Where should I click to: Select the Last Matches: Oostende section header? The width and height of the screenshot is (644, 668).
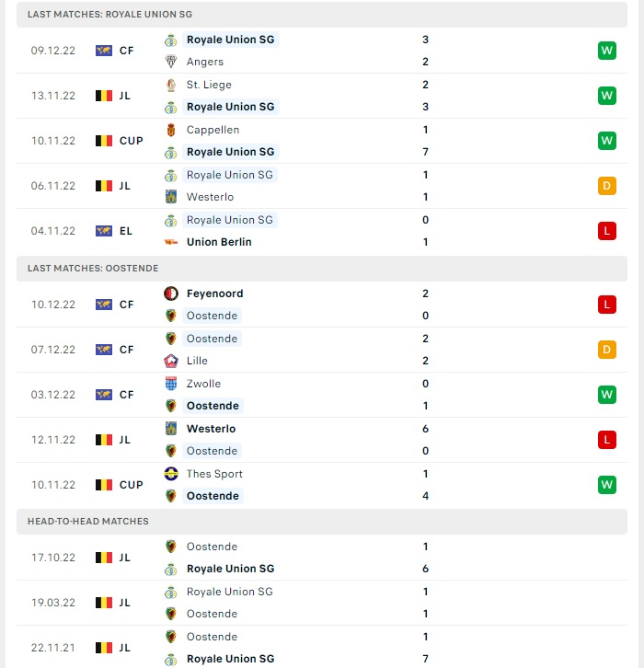(322, 269)
